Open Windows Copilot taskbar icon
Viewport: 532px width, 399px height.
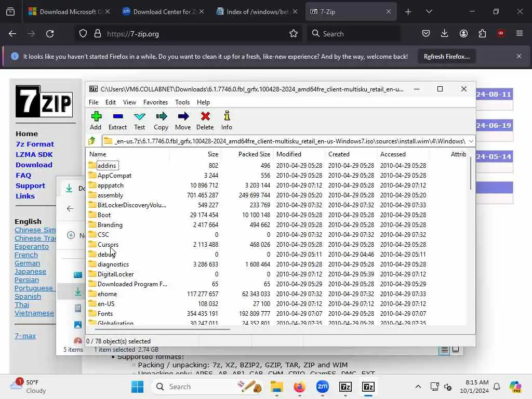click(x=515, y=387)
